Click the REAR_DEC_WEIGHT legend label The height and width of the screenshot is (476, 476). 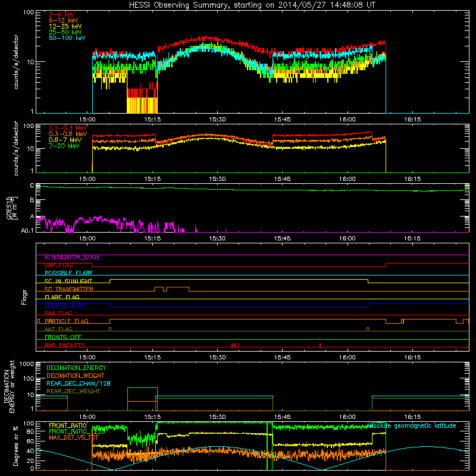(x=73, y=392)
